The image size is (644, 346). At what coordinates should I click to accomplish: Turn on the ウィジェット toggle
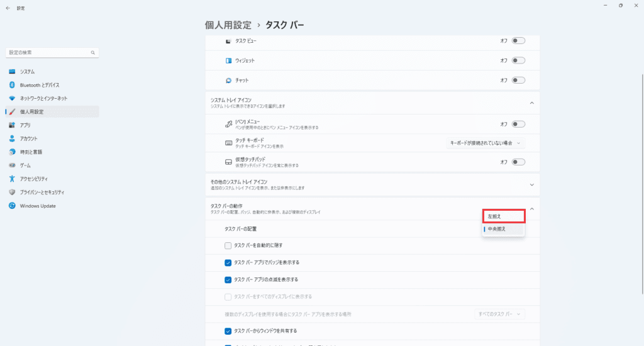(518, 60)
